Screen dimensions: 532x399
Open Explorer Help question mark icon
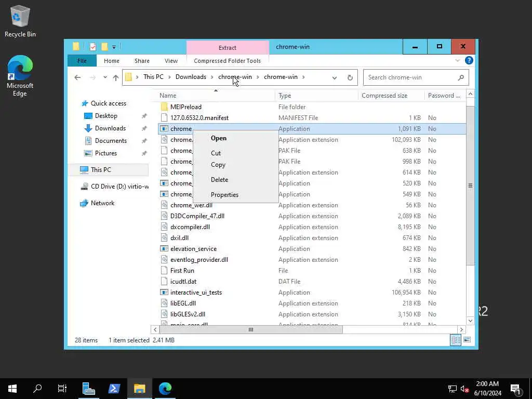tap(469, 60)
